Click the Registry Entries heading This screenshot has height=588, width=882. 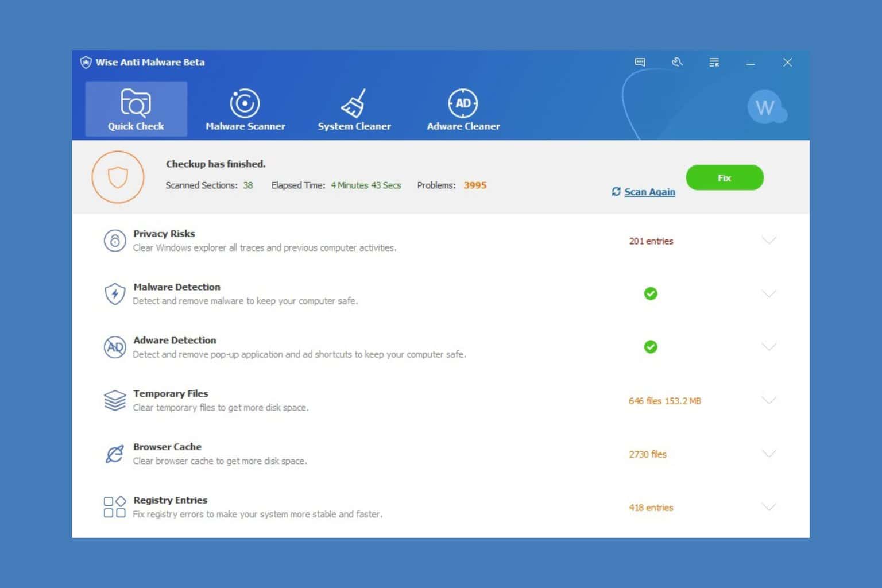(170, 500)
